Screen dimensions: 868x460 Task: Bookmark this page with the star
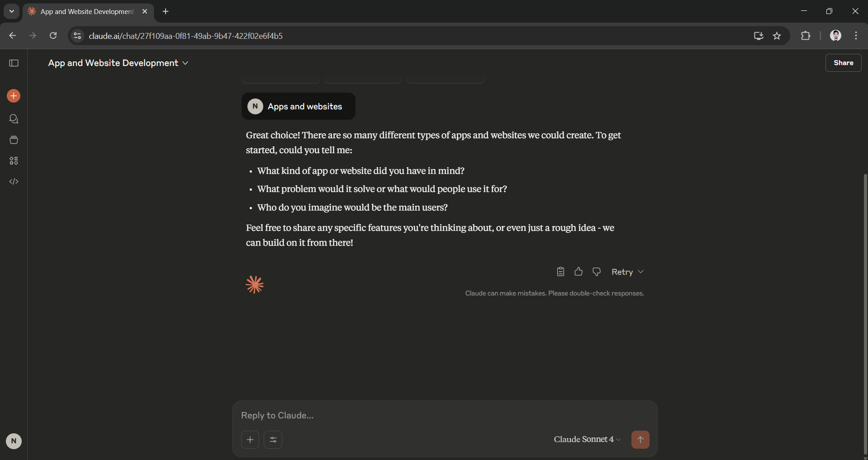pyautogui.click(x=777, y=36)
